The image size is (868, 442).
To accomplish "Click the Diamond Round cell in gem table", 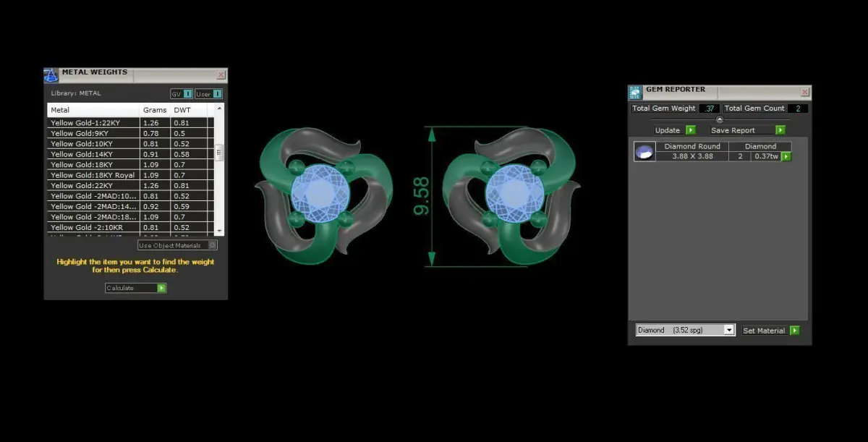I will coord(692,146).
